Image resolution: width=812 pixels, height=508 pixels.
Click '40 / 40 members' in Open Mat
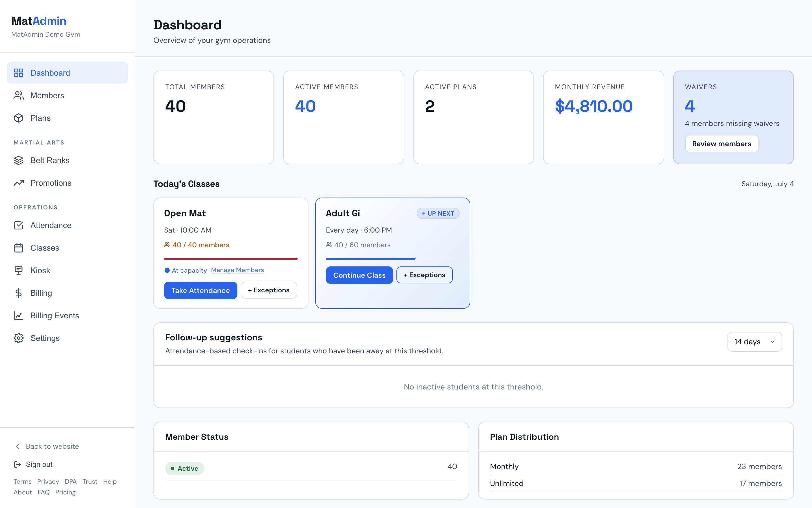click(201, 245)
